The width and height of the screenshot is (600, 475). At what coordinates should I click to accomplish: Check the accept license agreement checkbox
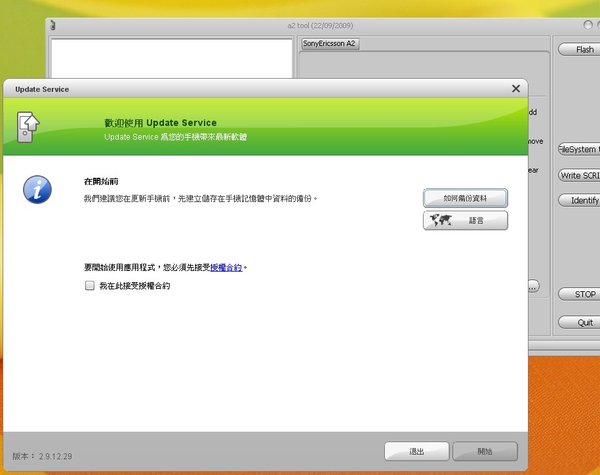tap(90, 286)
